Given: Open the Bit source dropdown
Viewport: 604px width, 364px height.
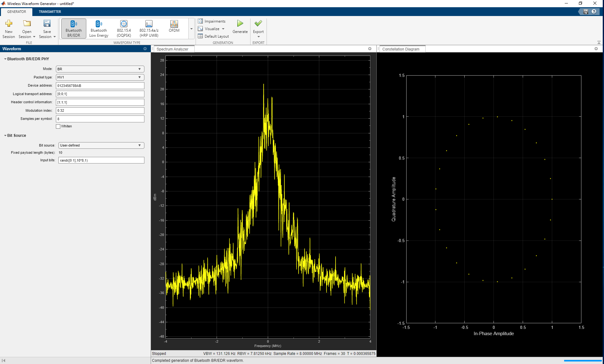Looking at the screenshot, I should point(99,145).
